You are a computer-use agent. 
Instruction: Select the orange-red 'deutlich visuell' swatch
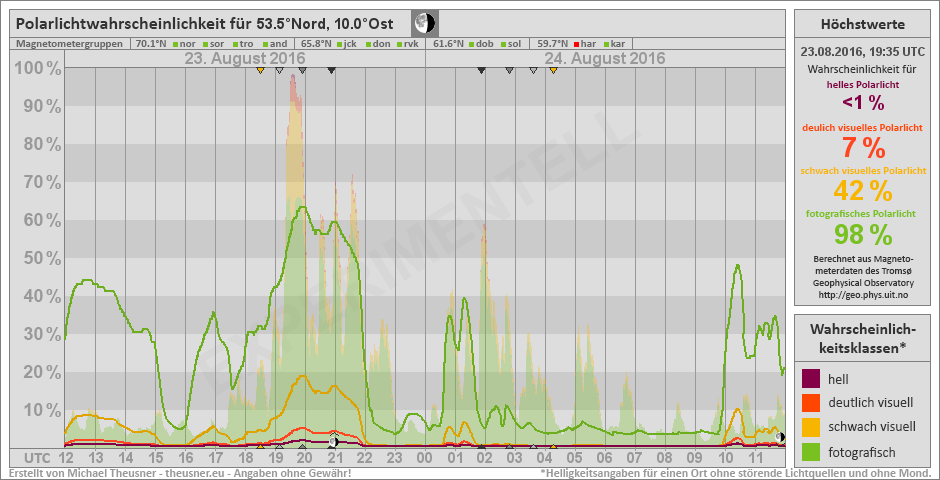812,403
